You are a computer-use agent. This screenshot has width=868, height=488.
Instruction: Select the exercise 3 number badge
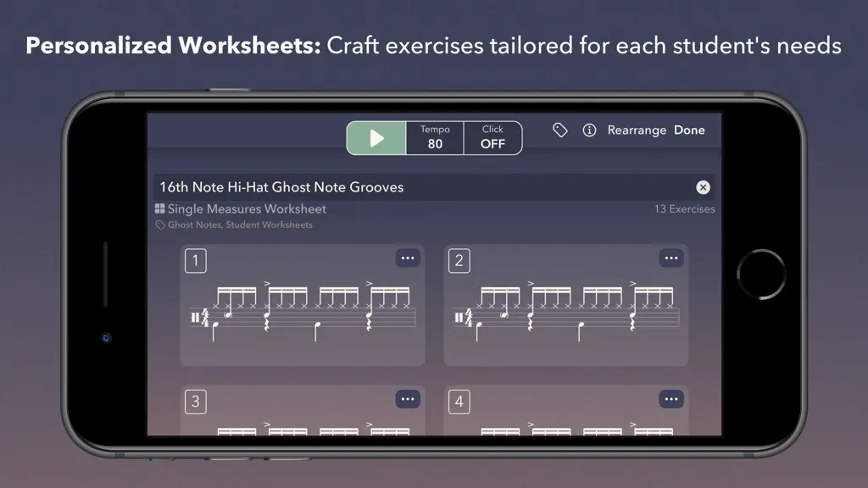196,402
